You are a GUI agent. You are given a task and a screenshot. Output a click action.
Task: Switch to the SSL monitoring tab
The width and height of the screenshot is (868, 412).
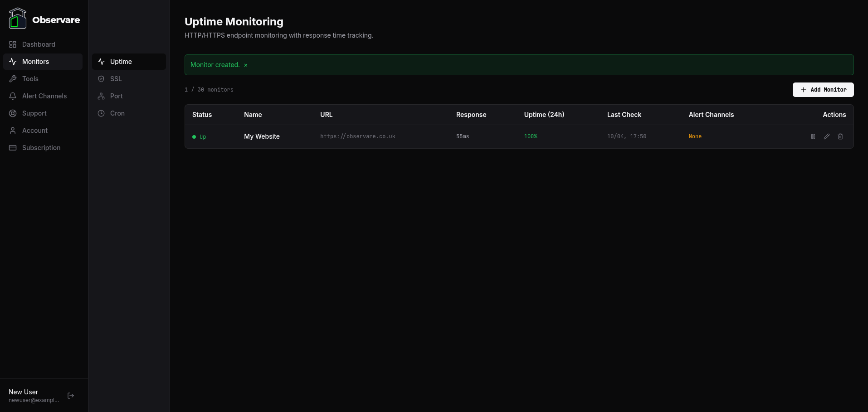(x=115, y=79)
